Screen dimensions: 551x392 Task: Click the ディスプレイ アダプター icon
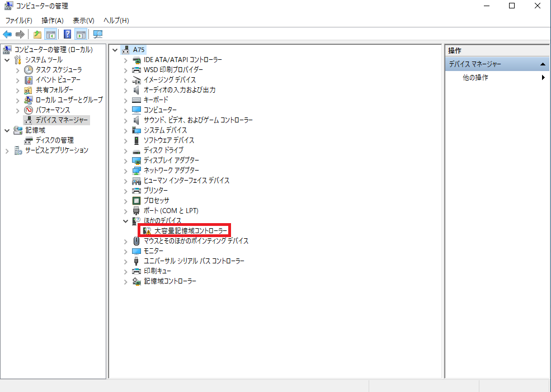(x=136, y=160)
